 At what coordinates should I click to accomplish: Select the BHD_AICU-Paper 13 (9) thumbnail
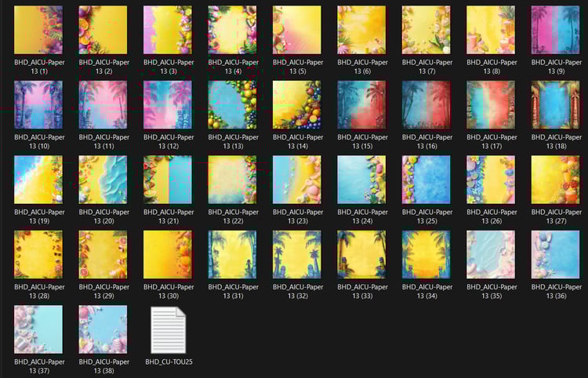point(555,30)
